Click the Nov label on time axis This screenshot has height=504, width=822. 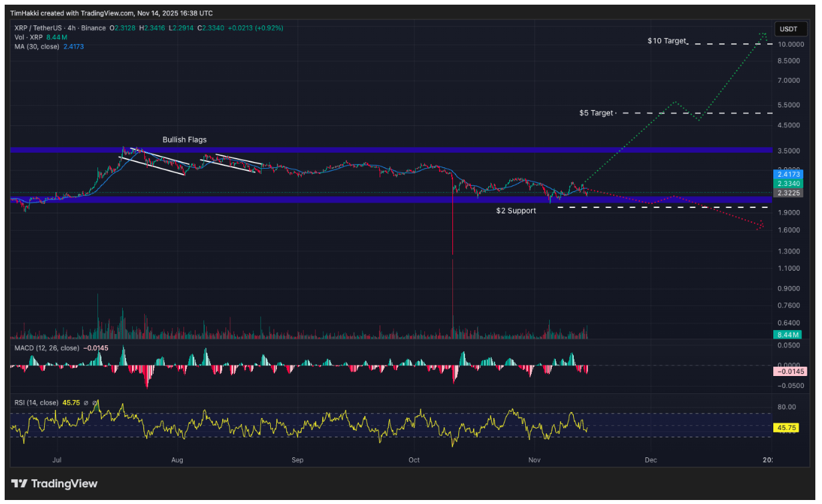534,460
